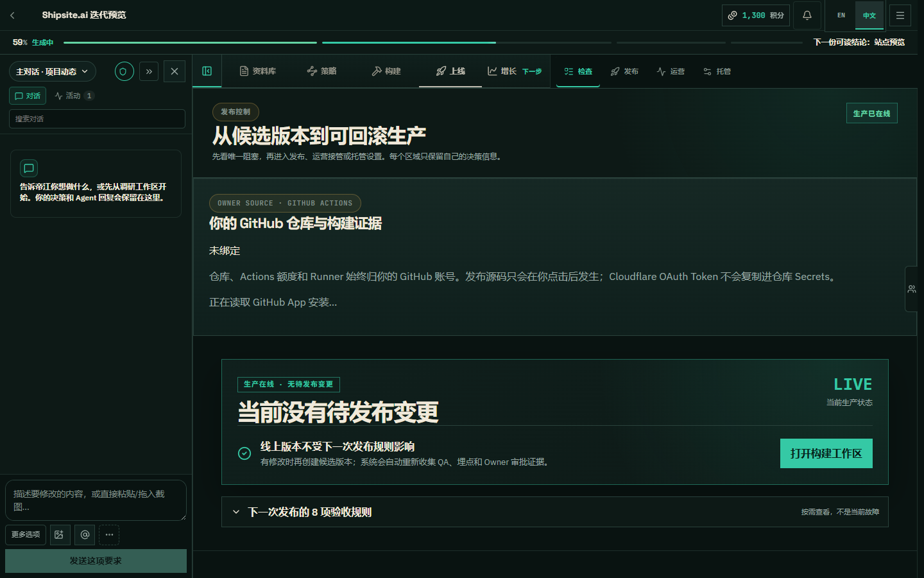Open the people side panel handle

click(x=912, y=289)
